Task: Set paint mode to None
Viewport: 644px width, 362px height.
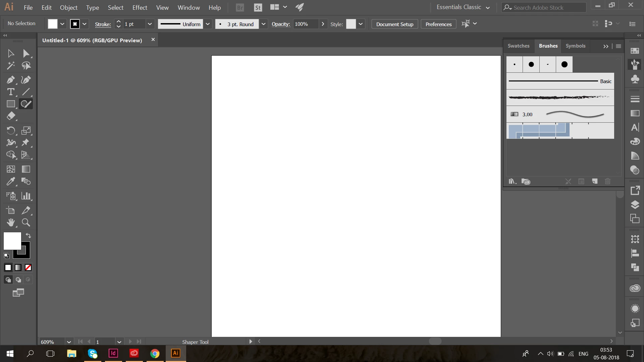Action: [x=28, y=267]
